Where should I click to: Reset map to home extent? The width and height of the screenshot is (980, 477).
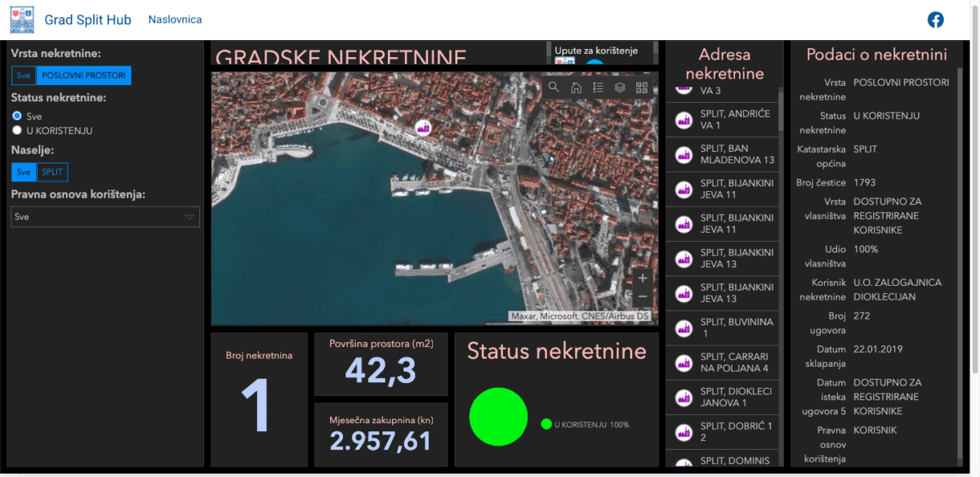[576, 87]
